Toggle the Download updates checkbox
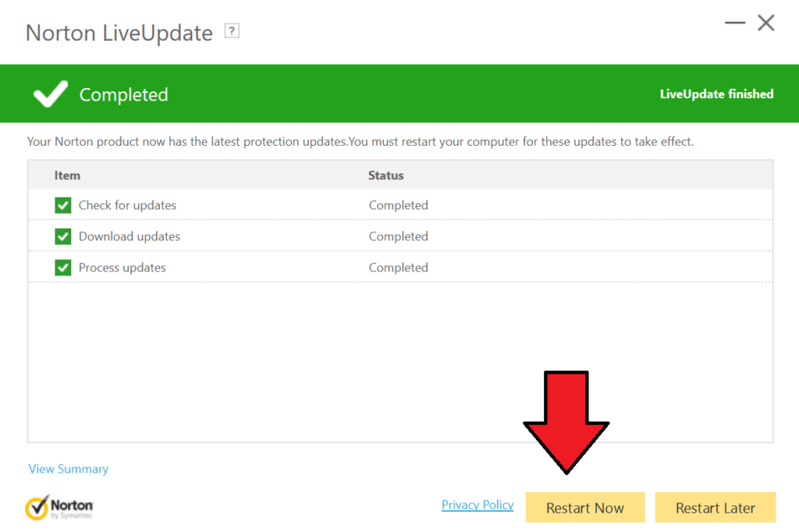This screenshot has height=532, width=799. [x=63, y=236]
